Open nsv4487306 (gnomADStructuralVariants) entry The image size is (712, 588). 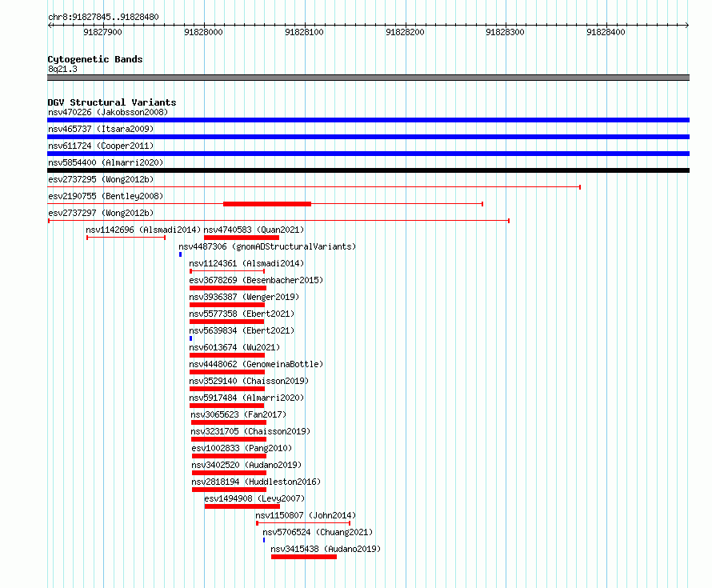tap(267, 246)
